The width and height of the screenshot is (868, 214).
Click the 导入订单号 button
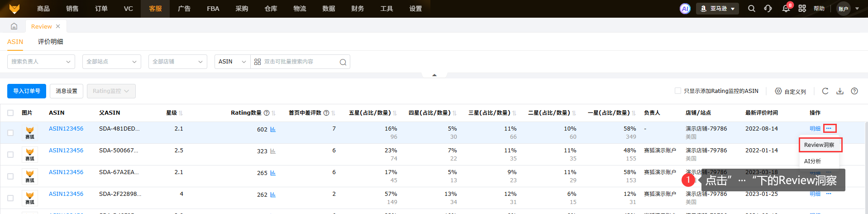tap(27, 91)
